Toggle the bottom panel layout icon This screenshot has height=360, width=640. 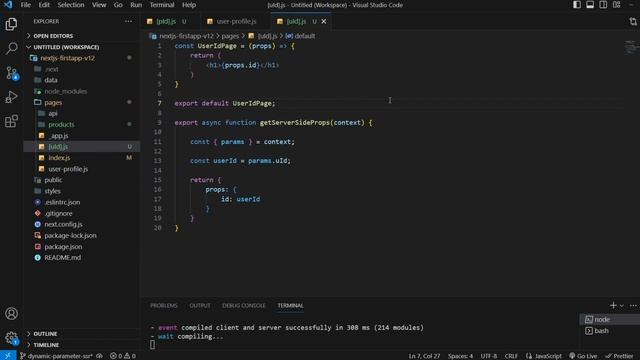(x=590, y=5)
